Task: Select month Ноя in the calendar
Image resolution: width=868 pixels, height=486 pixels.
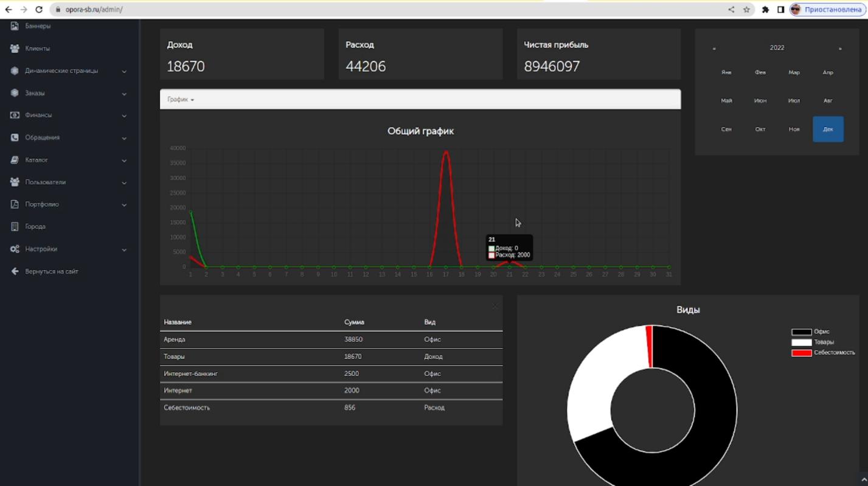Action: [794, 130]
